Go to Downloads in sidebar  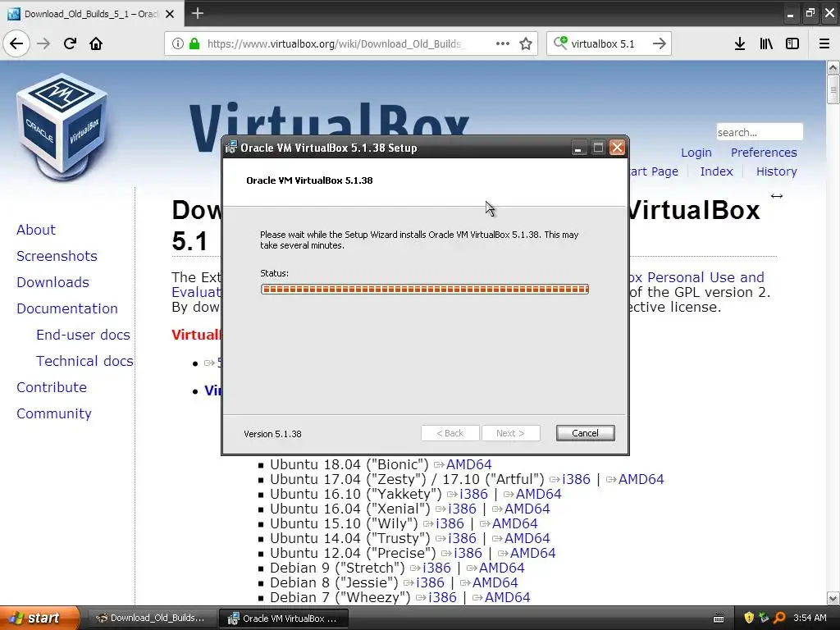pyautogui.click(x=52, y=282)
